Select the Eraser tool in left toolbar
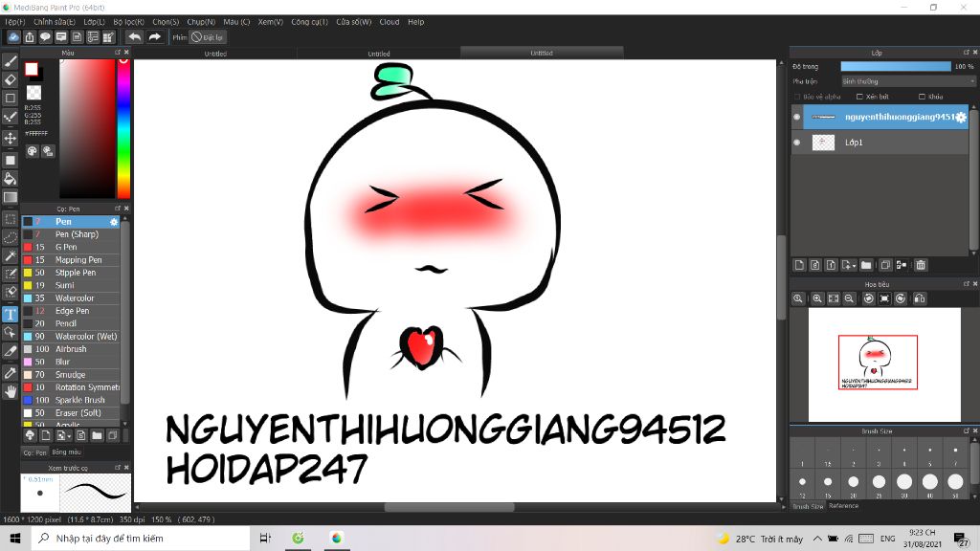Viewport: 980px width, 551px height. tap(10, 79)
